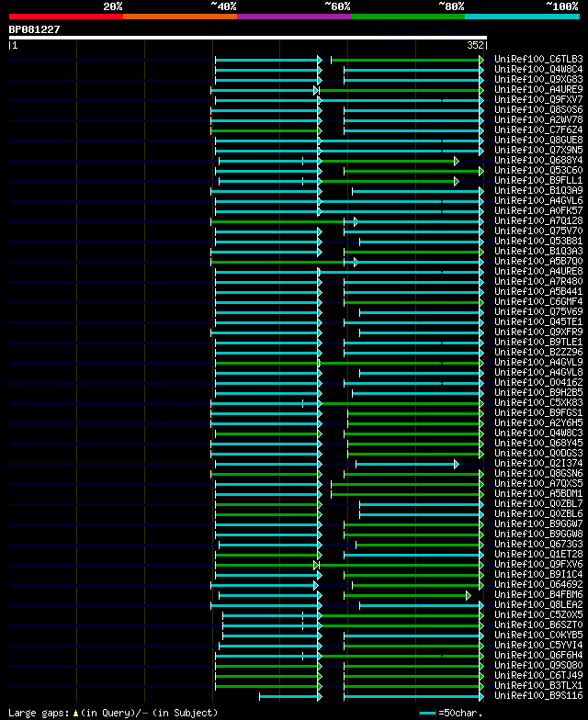Select hit label UniRef100_Q8GUE8

[538, 140]
